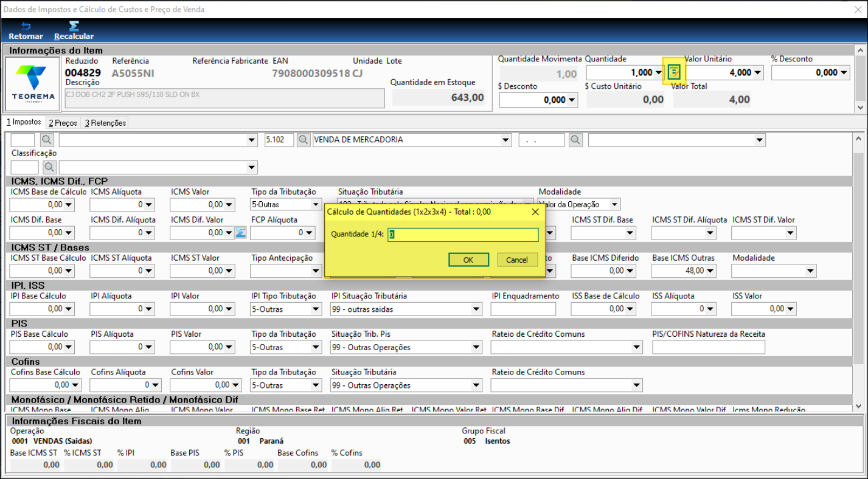Open the quantity calculation icon beside Quantidade
Viewport: 868px width, 479px height.
[674, 72]
